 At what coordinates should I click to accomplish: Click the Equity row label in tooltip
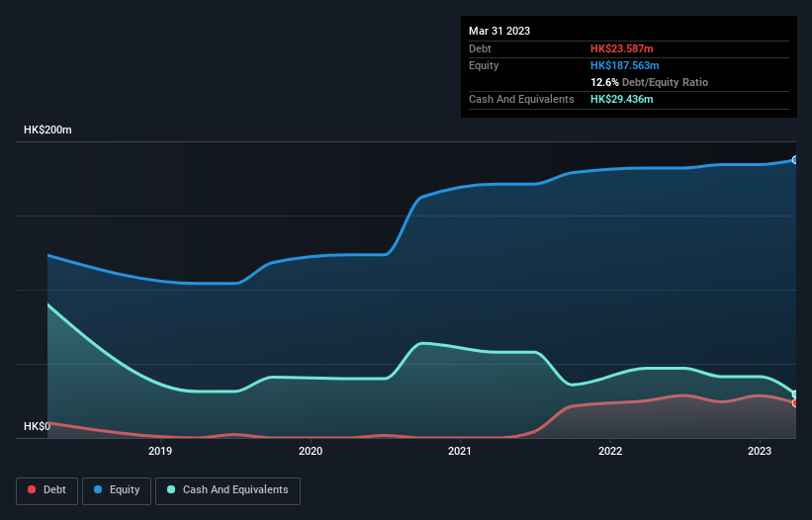[484, 65]
